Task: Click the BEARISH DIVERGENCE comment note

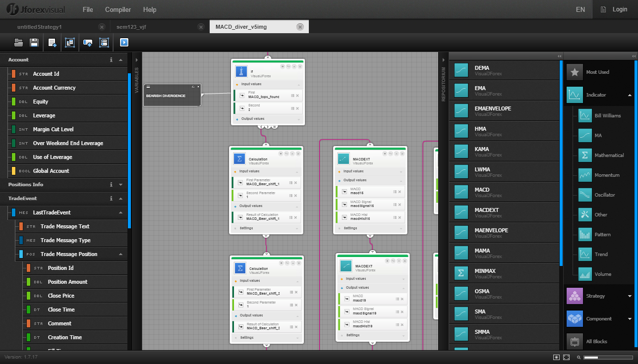Action: (172, 96)
